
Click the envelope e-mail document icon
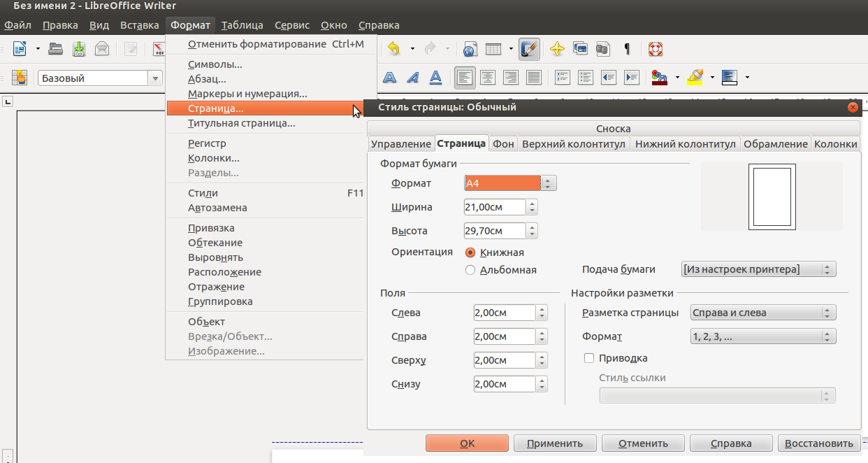pos(102,49)
